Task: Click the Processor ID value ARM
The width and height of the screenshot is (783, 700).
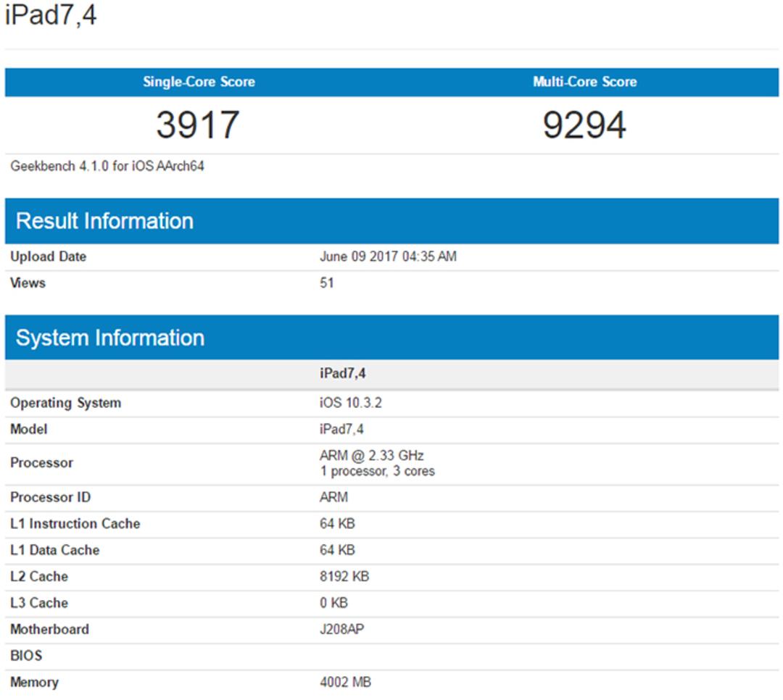Action: 333,497
